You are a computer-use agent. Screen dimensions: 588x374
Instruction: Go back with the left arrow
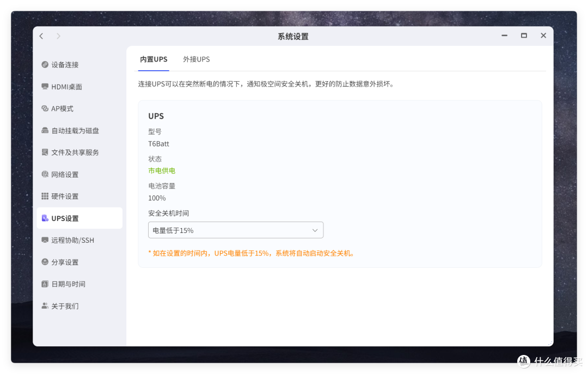click(41, 36)
